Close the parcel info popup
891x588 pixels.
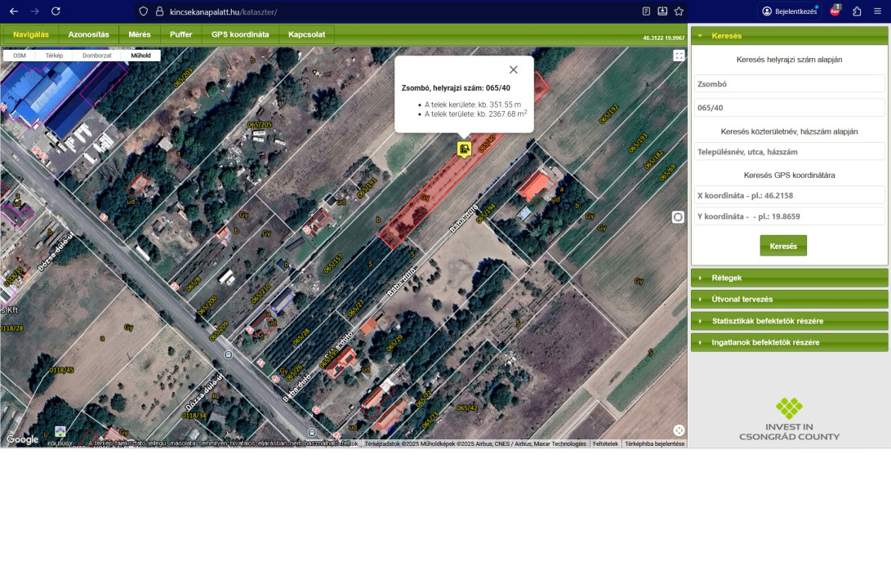(513, 70)
